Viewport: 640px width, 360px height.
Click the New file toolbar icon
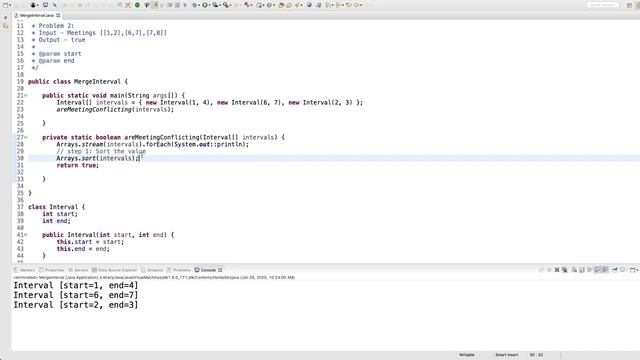tap(5, 5)
